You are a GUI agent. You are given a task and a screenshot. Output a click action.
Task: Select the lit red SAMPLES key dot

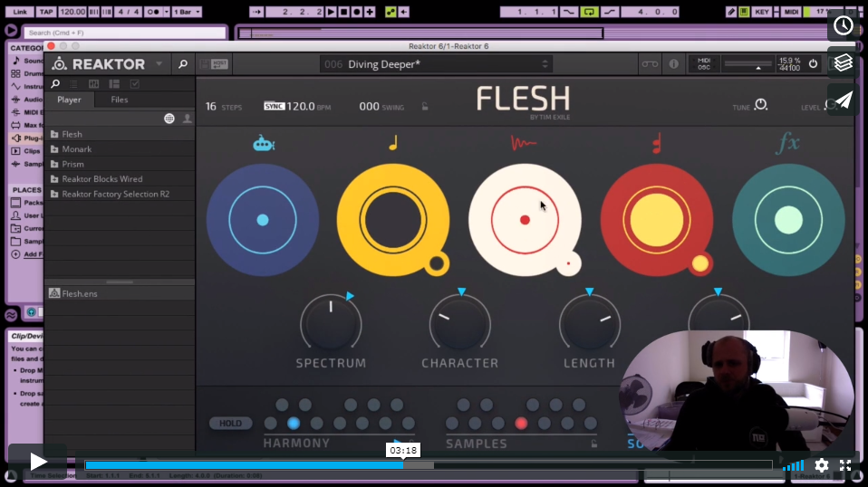click(x=521, y=424)
